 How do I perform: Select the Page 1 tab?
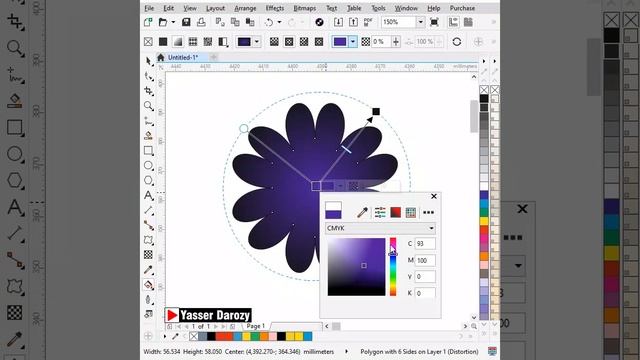256,326
